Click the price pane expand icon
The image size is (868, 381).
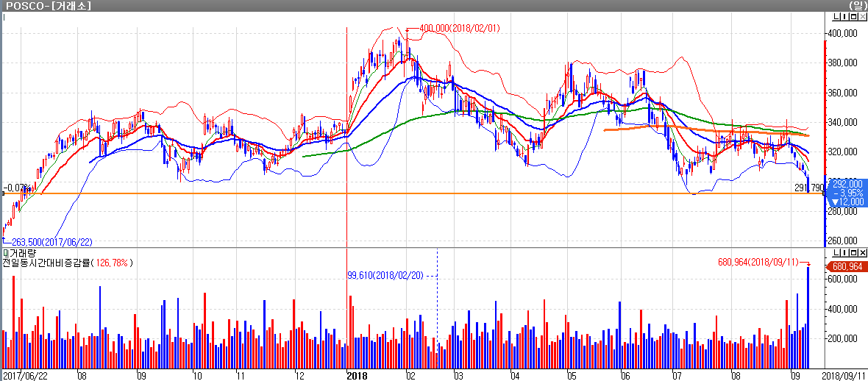(853, 16)
